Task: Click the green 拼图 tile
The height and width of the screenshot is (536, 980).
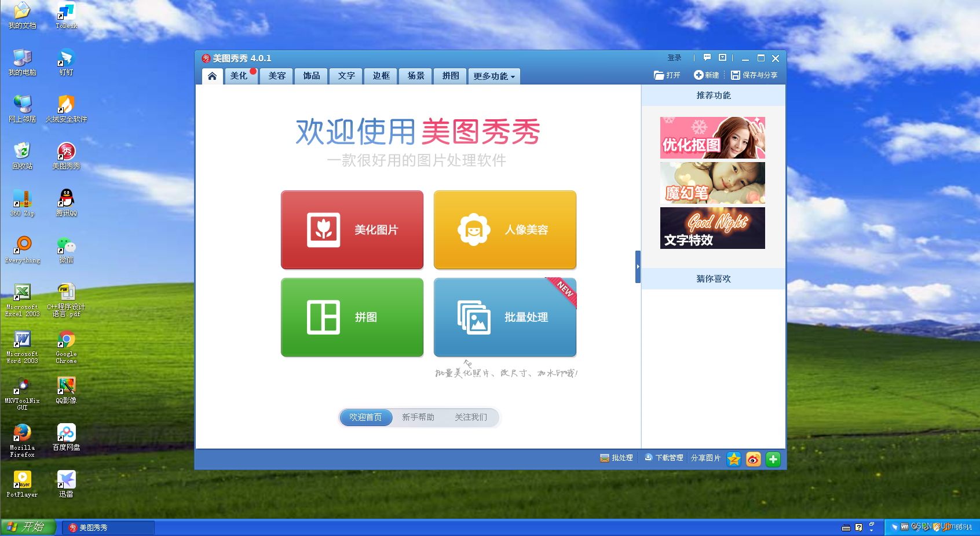Action: tap(352, 317)
